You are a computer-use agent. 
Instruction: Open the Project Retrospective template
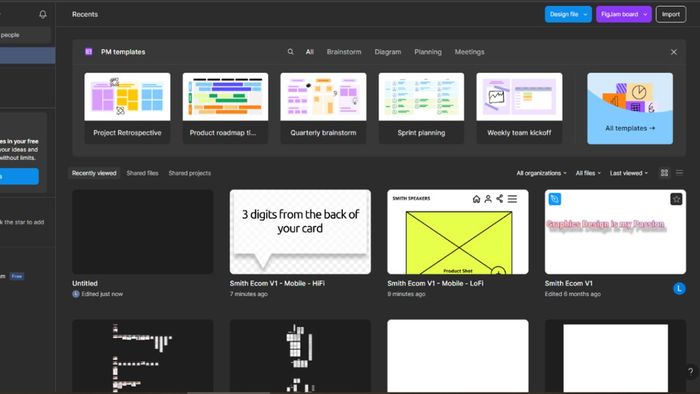(127, 108)
